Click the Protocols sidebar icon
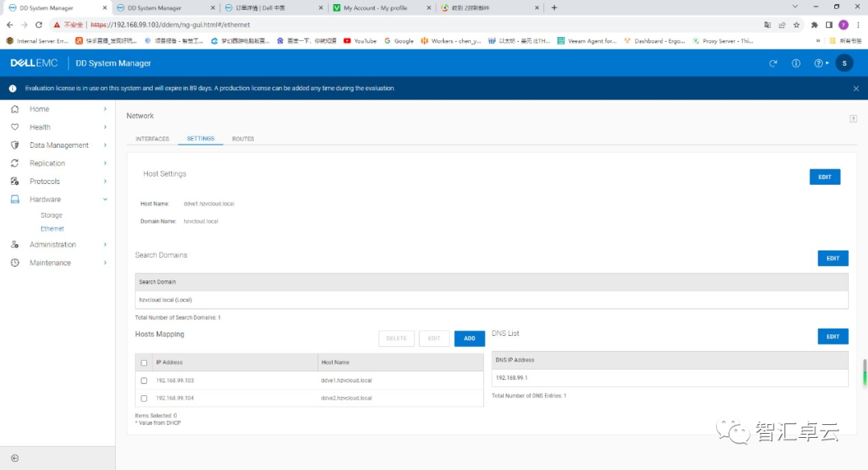868x470 pixels. click(x=15, y=182)
